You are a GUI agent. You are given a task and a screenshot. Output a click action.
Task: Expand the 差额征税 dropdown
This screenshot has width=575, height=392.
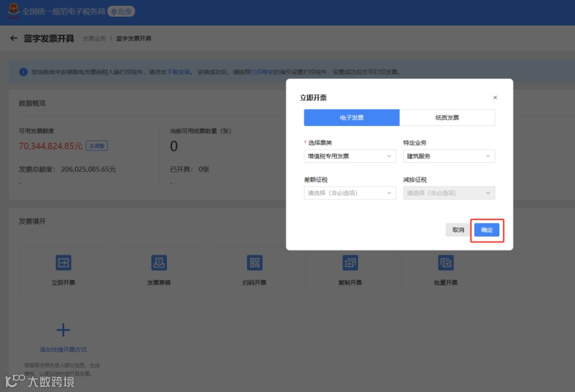350,193
